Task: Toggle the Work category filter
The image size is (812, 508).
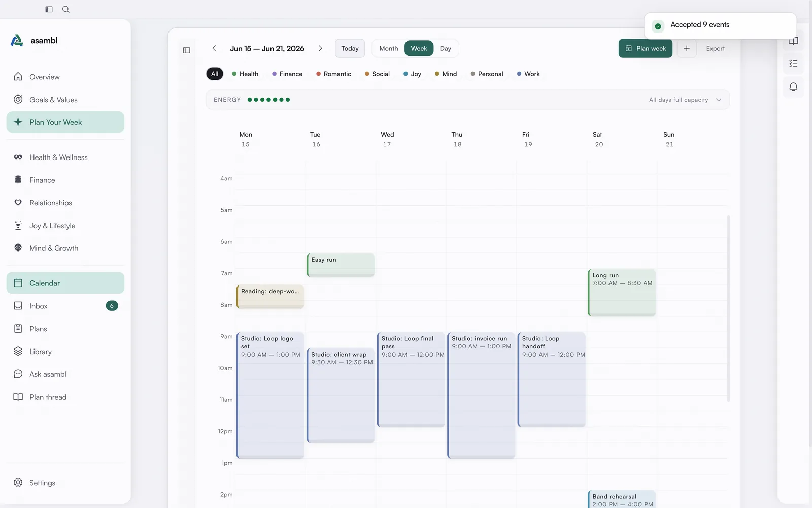Action: click(x=528, y=74)
